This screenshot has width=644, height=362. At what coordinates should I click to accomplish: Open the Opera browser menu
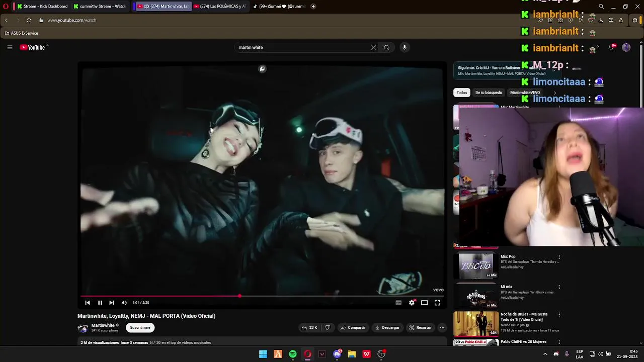[6, 7]
